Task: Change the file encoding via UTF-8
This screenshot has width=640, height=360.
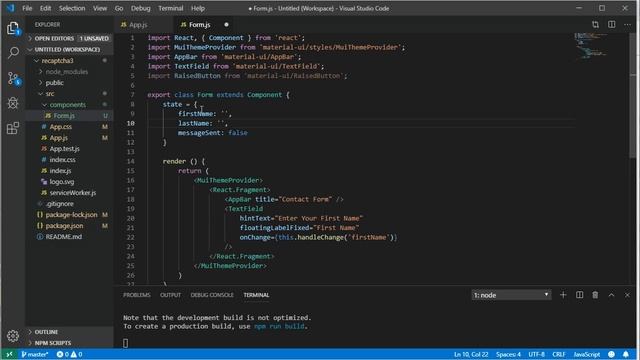Action: [536, 354]
